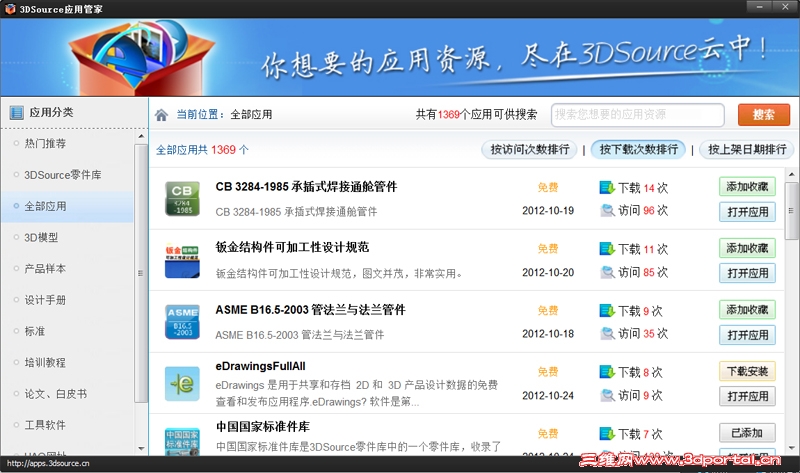800x473 pixels.
Task: Click visit icon in CB 3284-1985 row
Action: pyautogui.click(x=607, y=210)
